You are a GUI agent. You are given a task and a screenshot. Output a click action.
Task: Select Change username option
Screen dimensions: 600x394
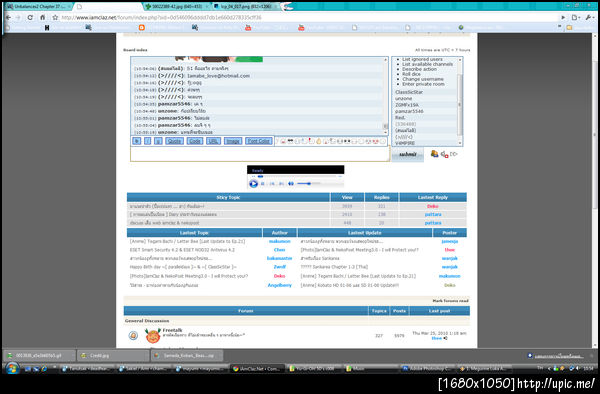click(x=423, y=79)
